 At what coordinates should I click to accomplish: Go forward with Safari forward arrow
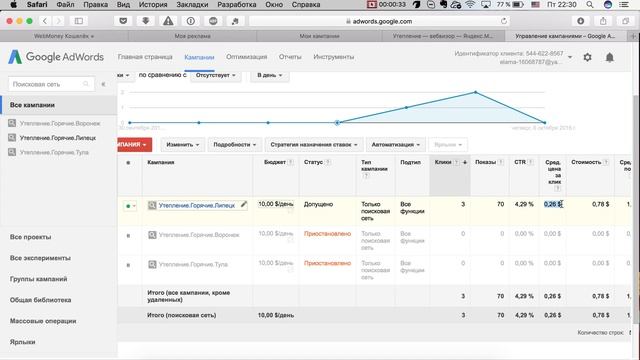click(x=58, y=21)
